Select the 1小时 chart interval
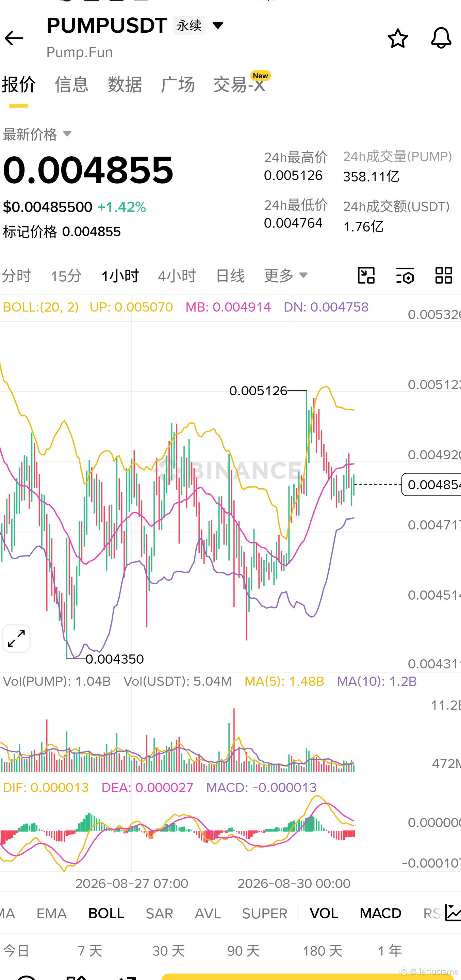 [120, 275]
